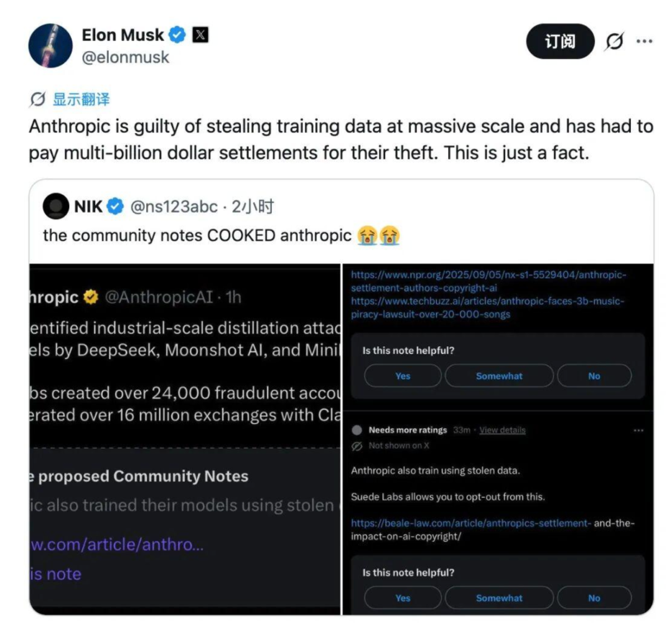This screenshot has width=672, height=623.
Task: Open the @ns123abc handle link
Action: pyautogui.click(x=174, y=207)
